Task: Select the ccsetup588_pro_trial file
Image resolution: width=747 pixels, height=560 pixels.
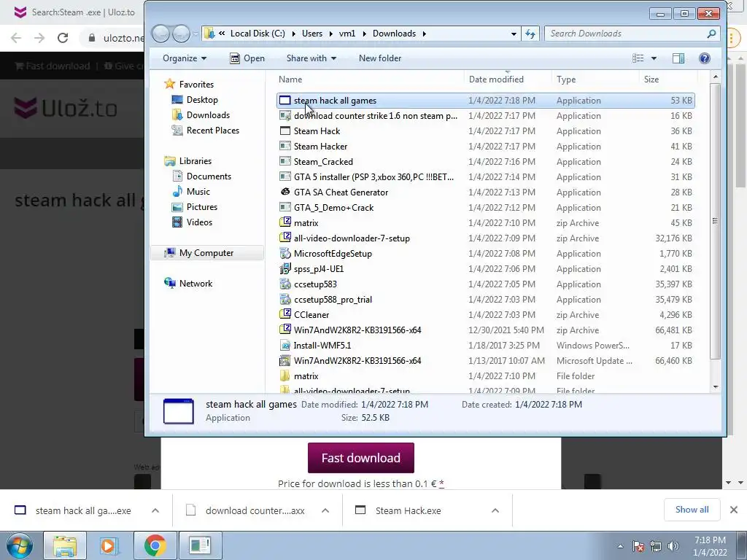Action: [486, 300]
